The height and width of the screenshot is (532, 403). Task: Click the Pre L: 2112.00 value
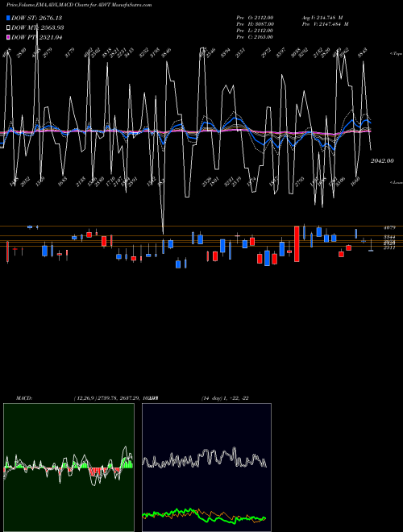click(255, 31)
